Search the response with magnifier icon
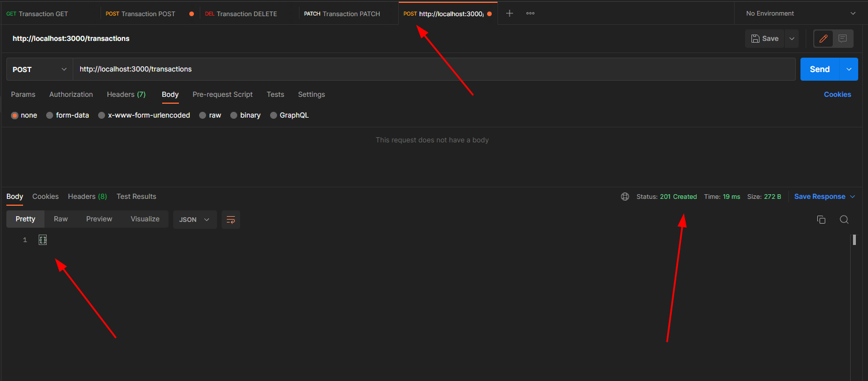The height and width of the screenshot is (381, 868). pos(844,220)
